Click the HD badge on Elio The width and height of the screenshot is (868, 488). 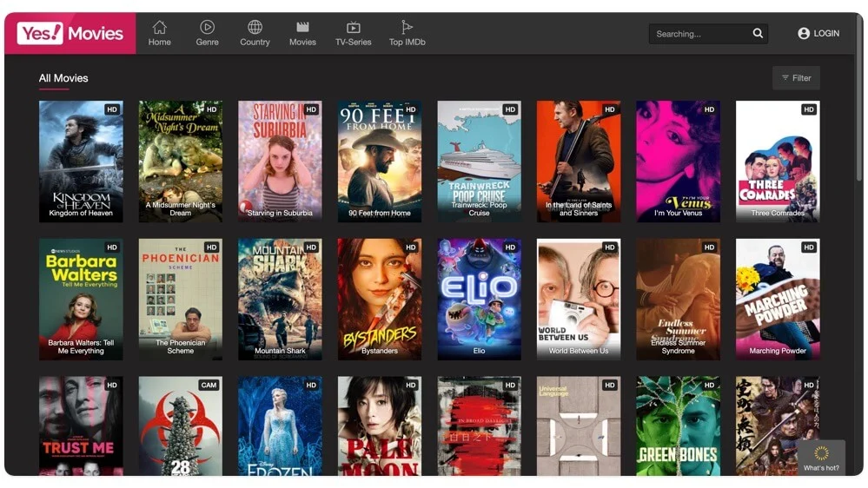(x=510, y=247)
